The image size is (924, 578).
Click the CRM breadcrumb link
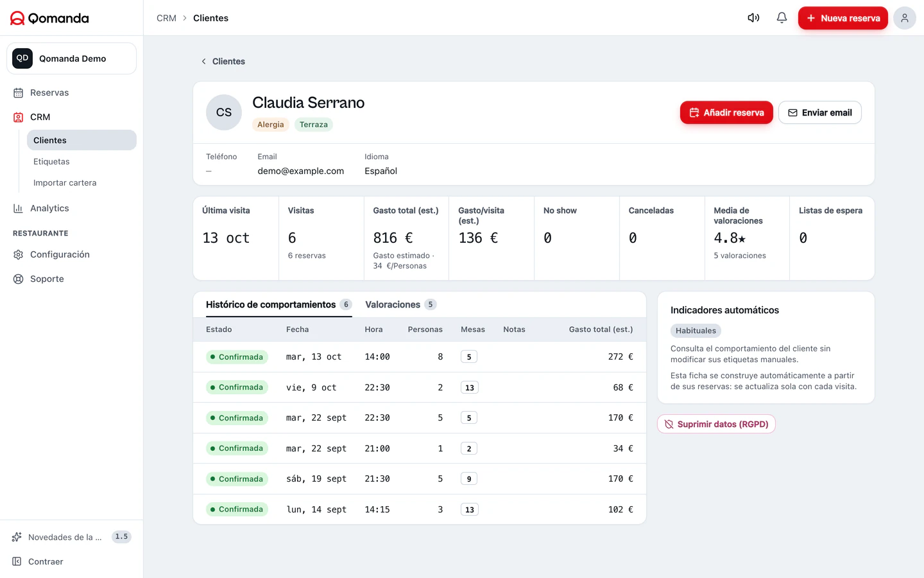tap(166, 18)
